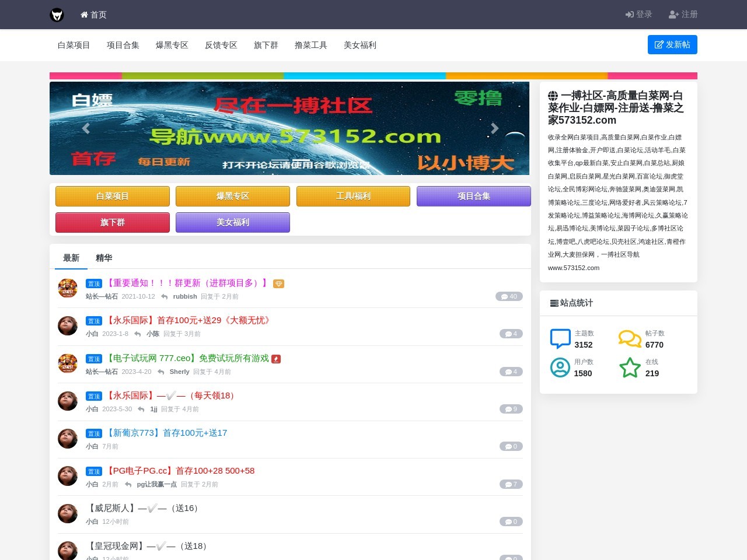
Task: Switch to the 最新 tab
Action: 71,258
